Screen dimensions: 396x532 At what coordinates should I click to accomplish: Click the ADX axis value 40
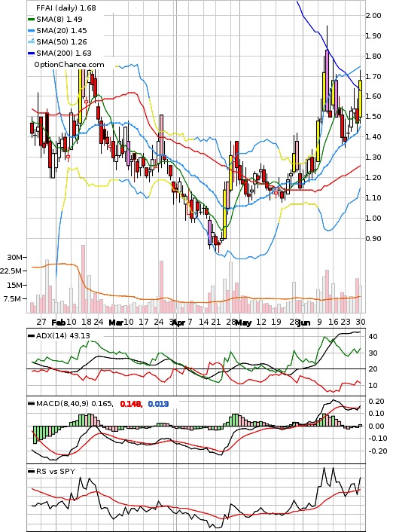(373, 337)
